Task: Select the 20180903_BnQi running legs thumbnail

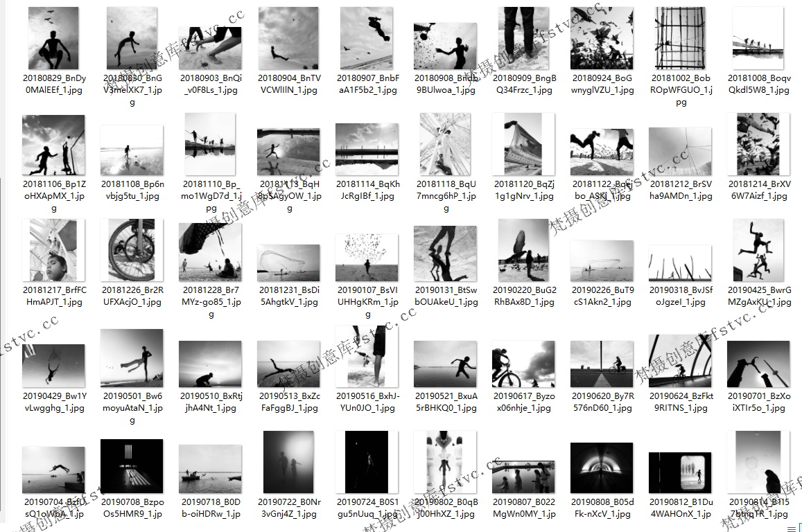Action: click(210, 48)
